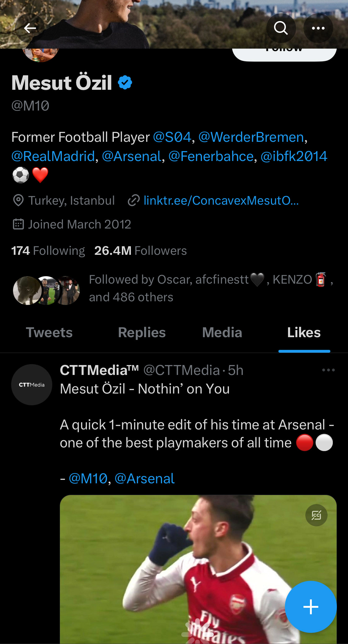Open CTTMedia profile avatar

pyautogui.click(x=32, y=385)
